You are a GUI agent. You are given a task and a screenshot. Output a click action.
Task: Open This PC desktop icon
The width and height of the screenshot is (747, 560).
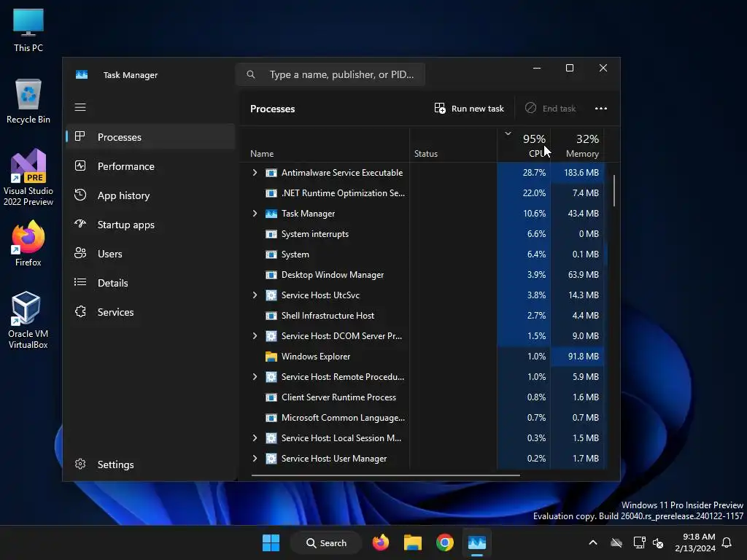coord(28,30)
